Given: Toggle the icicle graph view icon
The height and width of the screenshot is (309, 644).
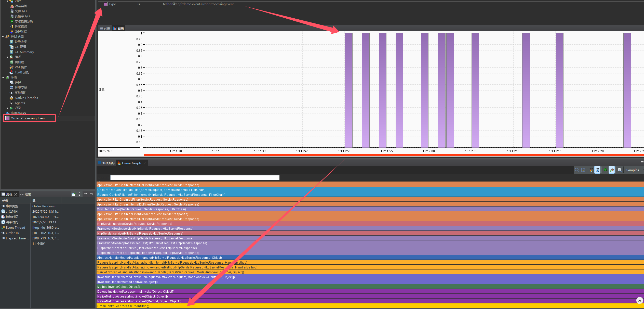Looking at the screenshot, I should [597, 170].
